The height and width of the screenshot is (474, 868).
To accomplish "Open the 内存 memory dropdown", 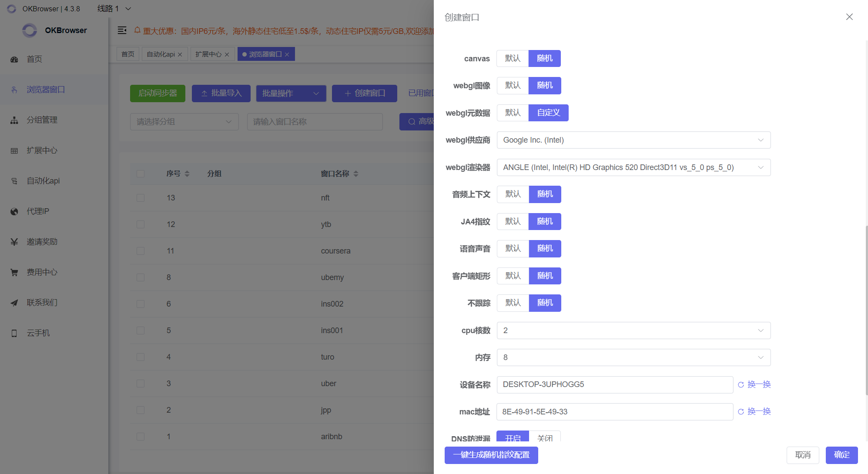I will pyautogui.click(x=633, y=357).
